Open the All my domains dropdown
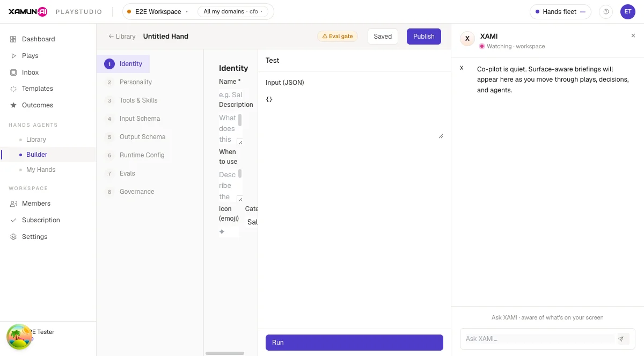 click(233, 12)
